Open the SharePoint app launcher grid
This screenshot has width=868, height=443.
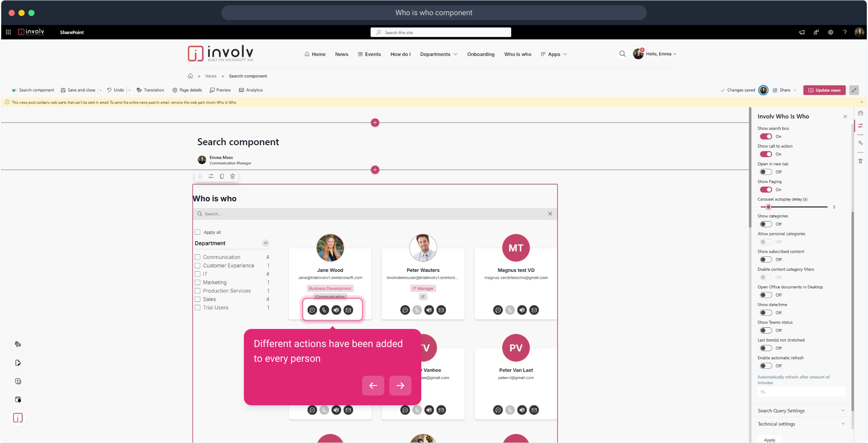(x=8, y=32)
